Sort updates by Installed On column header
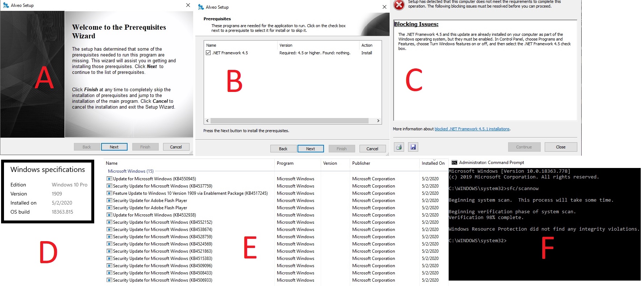The image size is (644, 286). [x=434, y=163]
